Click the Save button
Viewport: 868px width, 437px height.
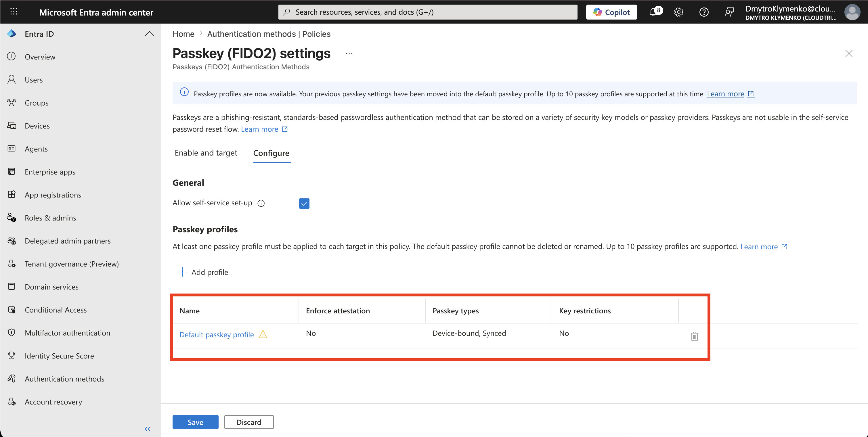pyautogui.click(x=196, y=422)
